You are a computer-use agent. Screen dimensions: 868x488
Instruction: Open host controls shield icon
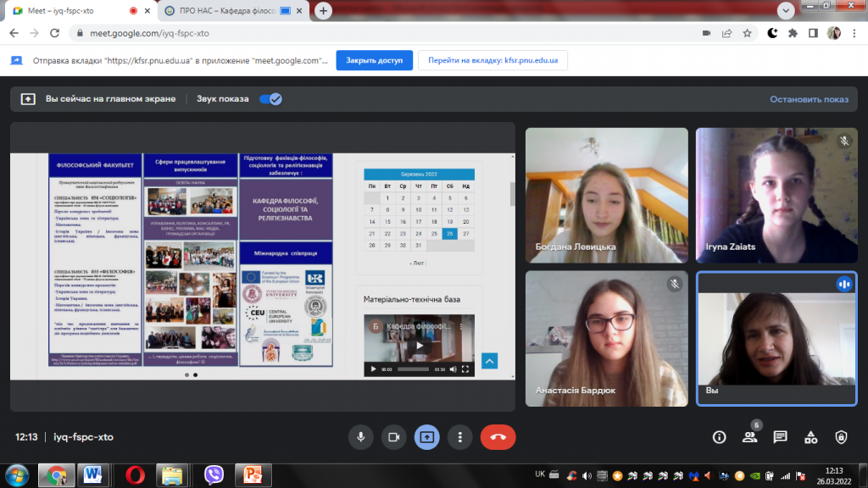[x=841, y=437]
